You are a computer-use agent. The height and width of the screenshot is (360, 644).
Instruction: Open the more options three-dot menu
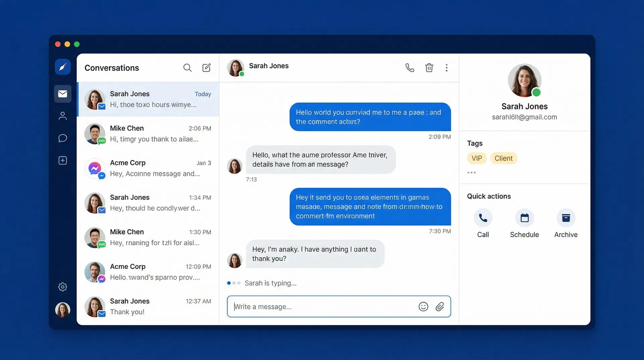coord(446,67)
